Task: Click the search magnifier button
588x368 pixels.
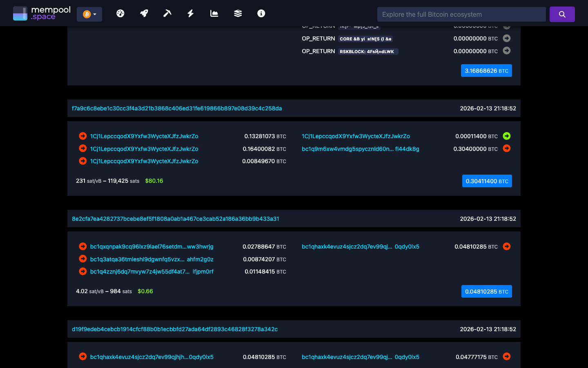Action: click(562, 14)
